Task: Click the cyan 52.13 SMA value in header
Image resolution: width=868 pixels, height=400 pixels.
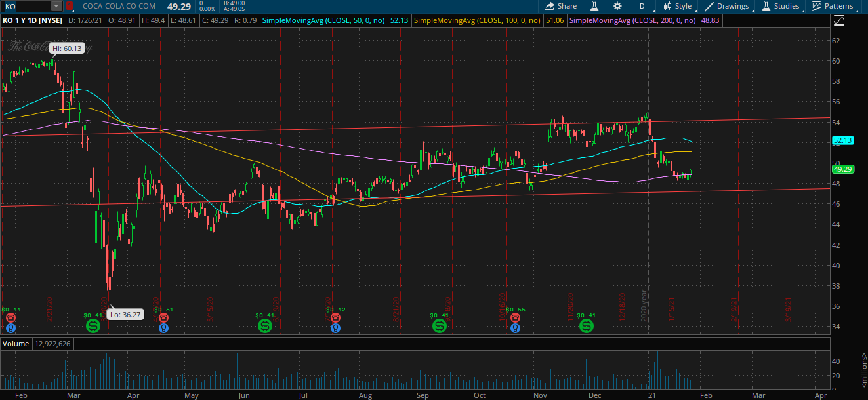Action: (399, 21)
